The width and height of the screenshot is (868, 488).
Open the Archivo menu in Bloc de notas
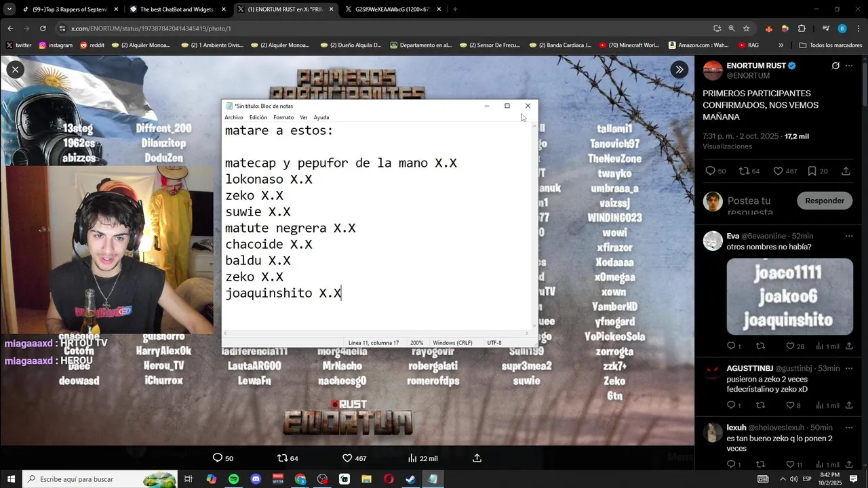(234, 117)
